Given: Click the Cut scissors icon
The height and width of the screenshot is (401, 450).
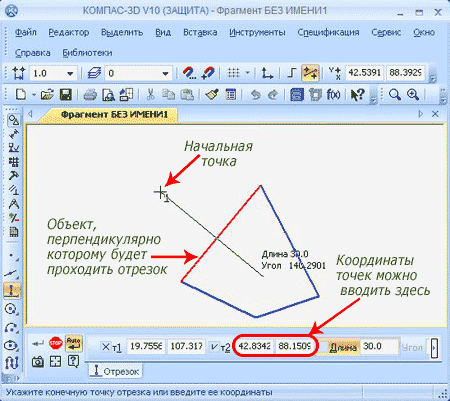Looking at the screenshot, I should tap(150, 95).
